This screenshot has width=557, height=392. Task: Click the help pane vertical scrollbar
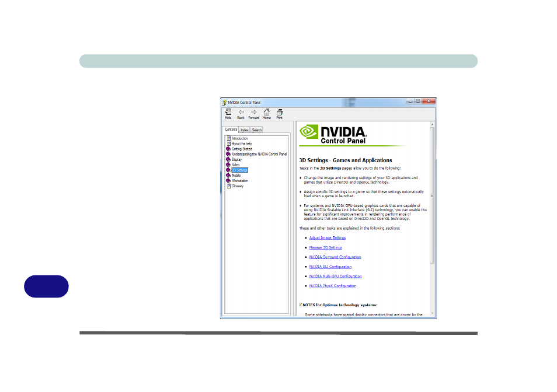[432, 195]
